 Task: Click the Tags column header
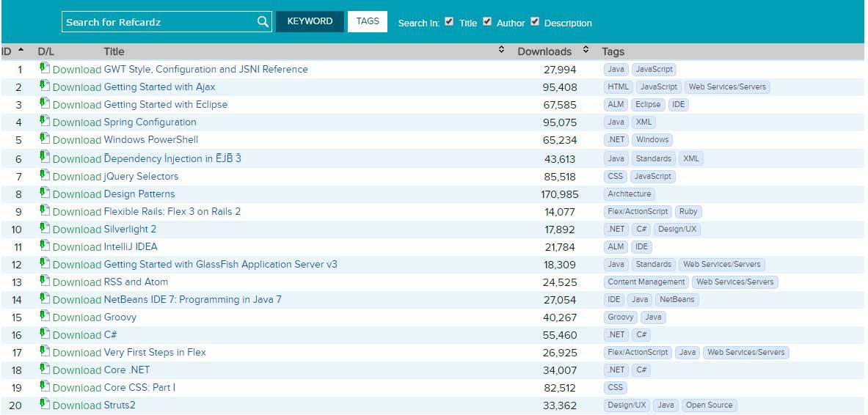613,51
